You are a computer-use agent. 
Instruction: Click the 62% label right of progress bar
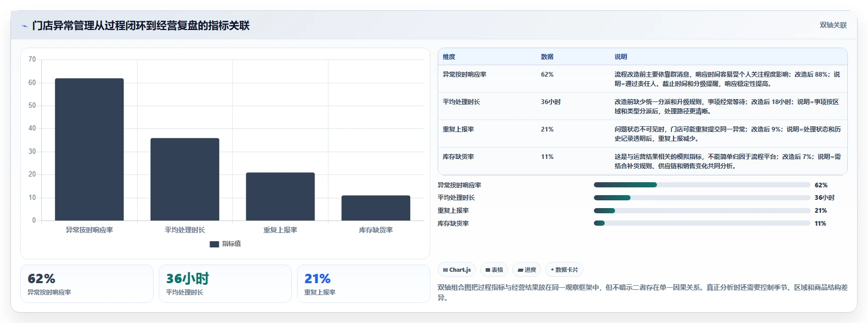pyautogui.click(x=821, y=185)
